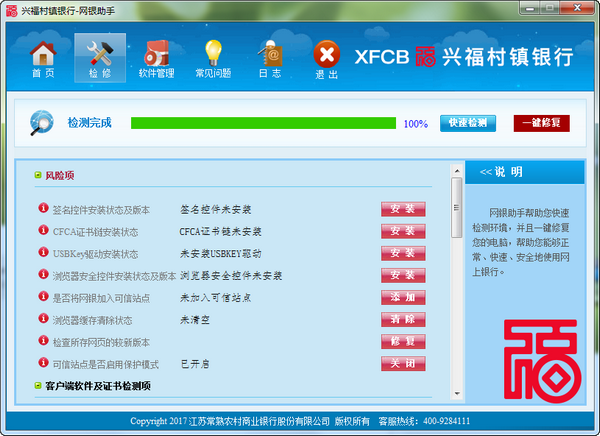Click the 未清空 status text
Viewport: 600px width, 436px height.
coord(195,320)
